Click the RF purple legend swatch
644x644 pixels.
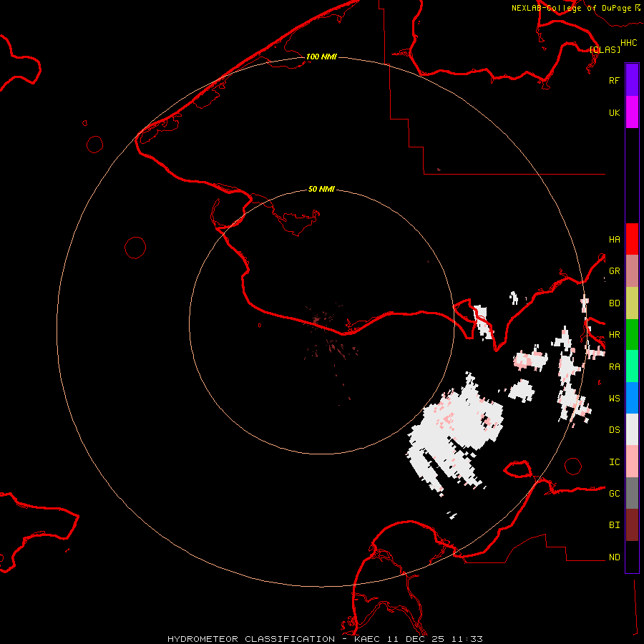point(632,80)
